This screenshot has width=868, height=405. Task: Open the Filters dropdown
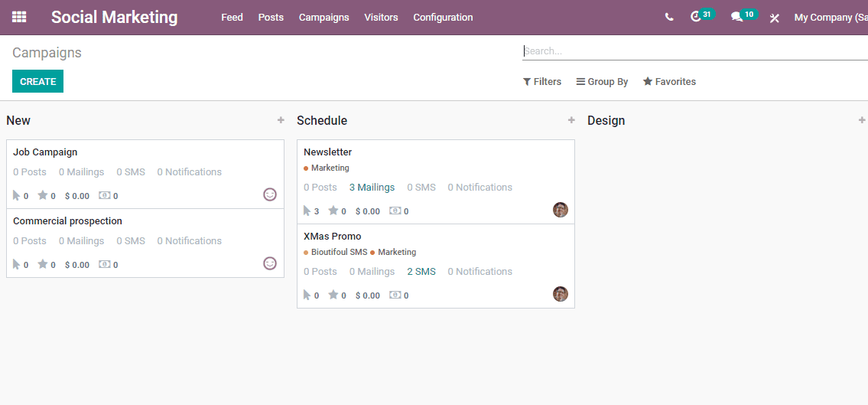coord(542,81)
